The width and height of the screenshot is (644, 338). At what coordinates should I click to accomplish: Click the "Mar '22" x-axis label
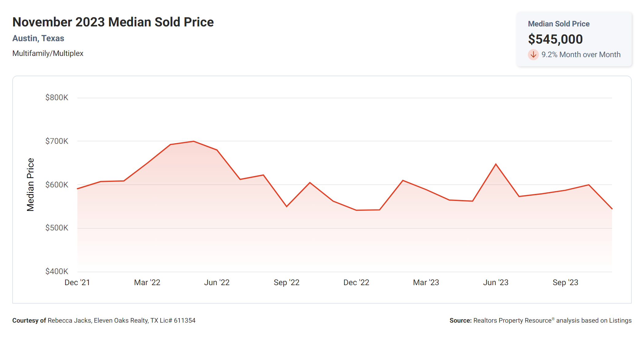tap(147, 282)
